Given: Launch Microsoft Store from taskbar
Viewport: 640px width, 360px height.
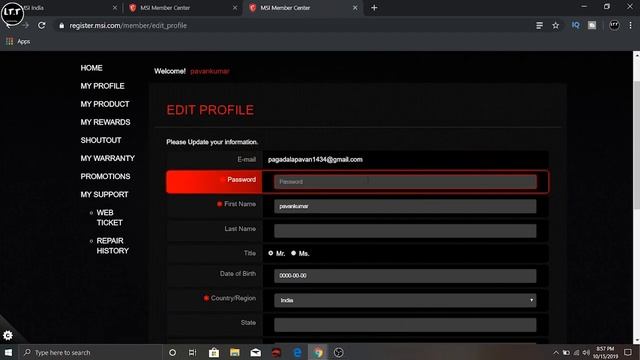Looking at the screenshot, I should (214, 352).
